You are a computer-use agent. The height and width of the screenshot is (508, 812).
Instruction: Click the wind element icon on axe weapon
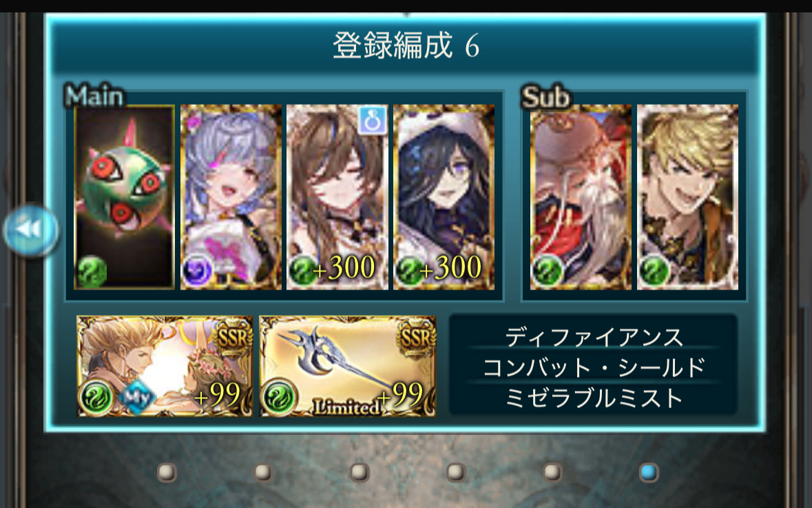tap(280, 397)
